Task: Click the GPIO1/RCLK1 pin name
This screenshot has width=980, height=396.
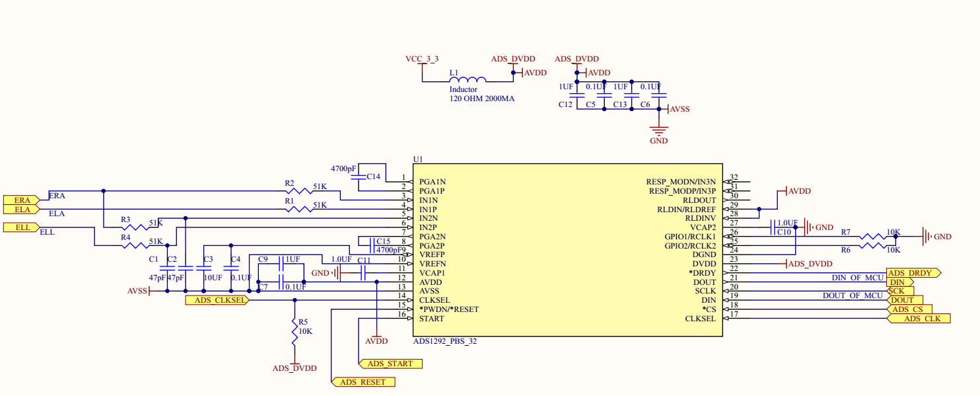Action: (690, 237)
